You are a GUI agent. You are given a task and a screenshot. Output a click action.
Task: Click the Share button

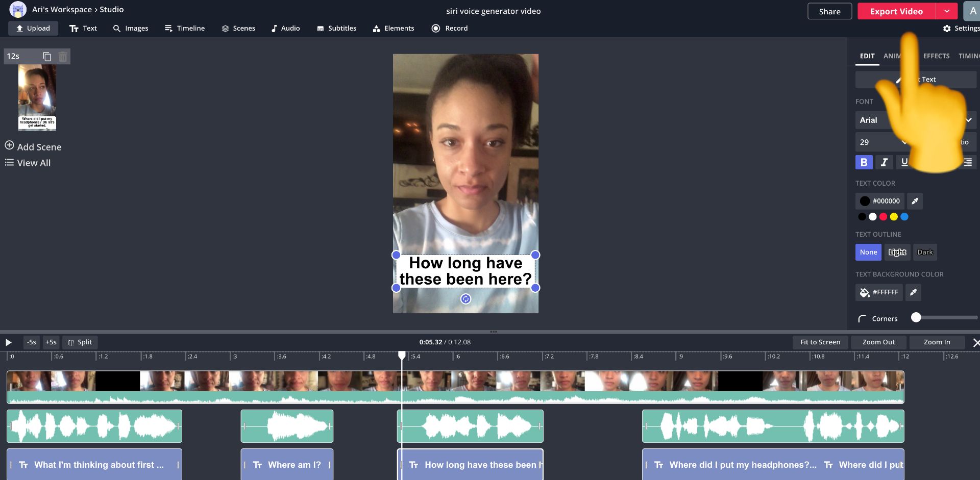[829, 11]
